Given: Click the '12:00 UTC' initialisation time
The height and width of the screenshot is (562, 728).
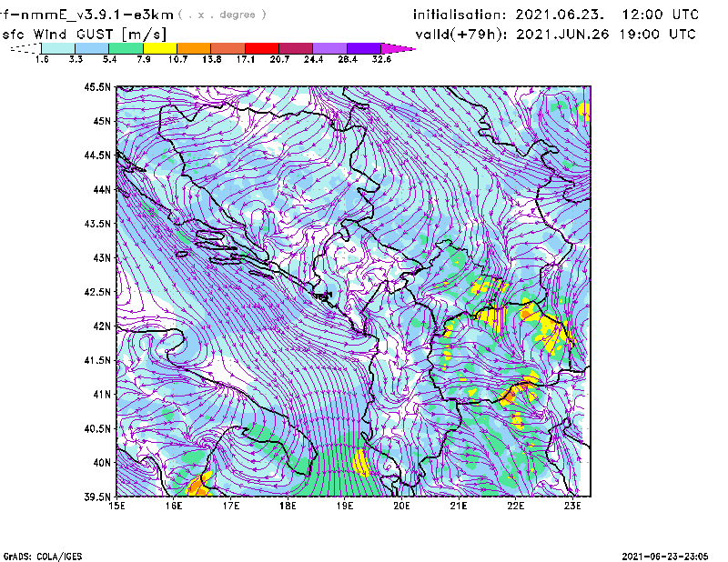Looking at the screenshot, I should click(661, 15).
